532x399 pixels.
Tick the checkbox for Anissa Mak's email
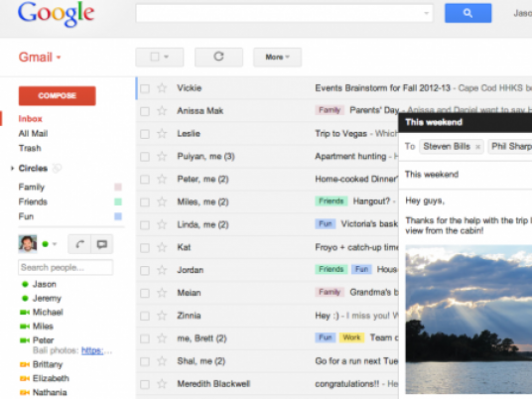pos(145,111)
